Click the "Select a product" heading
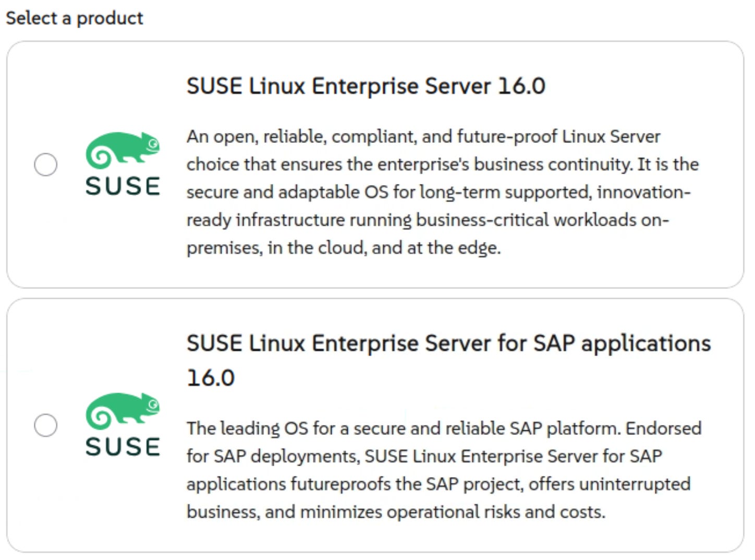 click(75, 18)
